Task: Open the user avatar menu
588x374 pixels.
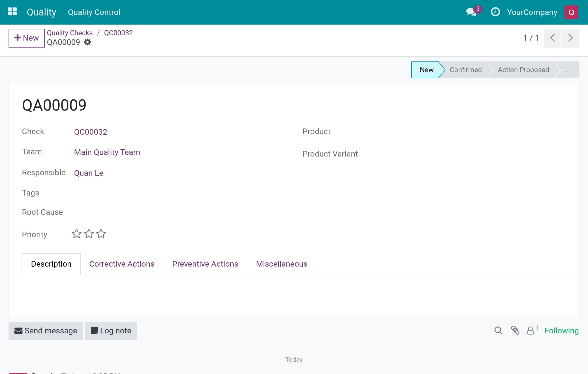Action: [571, 12]
